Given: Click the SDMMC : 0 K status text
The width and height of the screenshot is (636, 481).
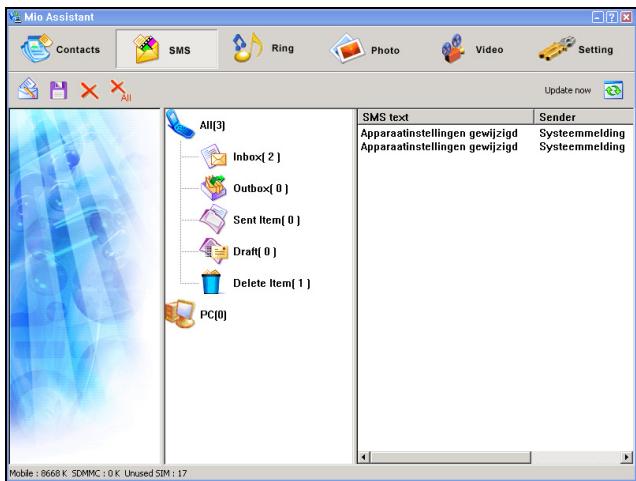Looking at the screenshot, I should (96, 473).
